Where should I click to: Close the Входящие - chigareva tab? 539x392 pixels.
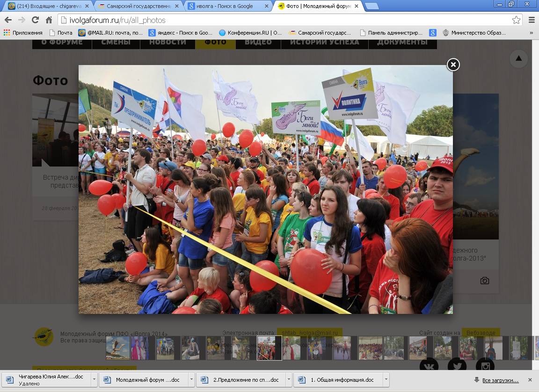pos(87,6)
